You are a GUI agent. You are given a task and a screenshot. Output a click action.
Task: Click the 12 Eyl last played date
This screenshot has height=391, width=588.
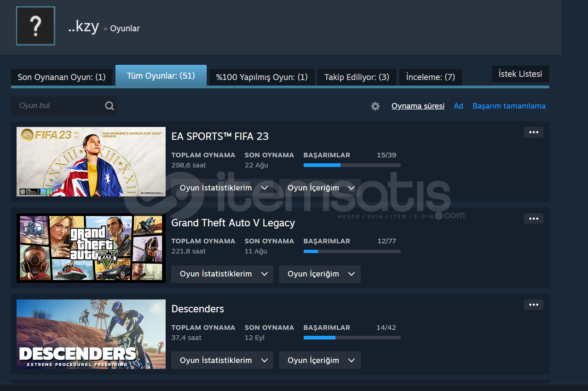254,338
